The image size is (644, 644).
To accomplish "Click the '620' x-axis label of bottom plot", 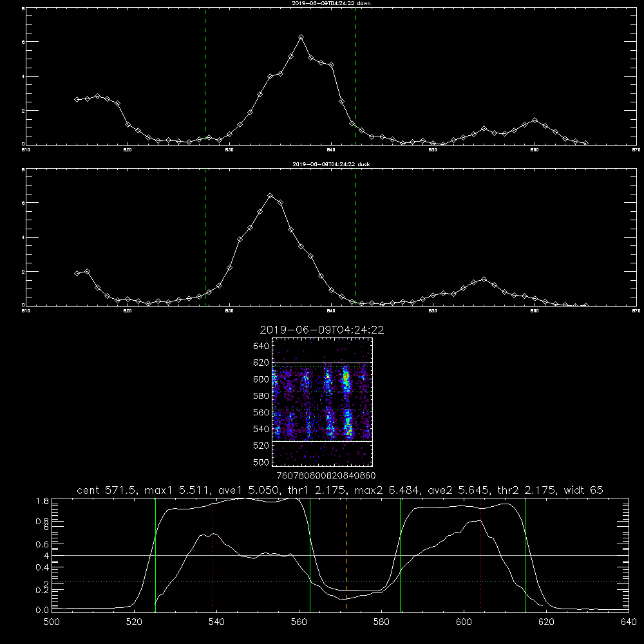I will 546,622.
